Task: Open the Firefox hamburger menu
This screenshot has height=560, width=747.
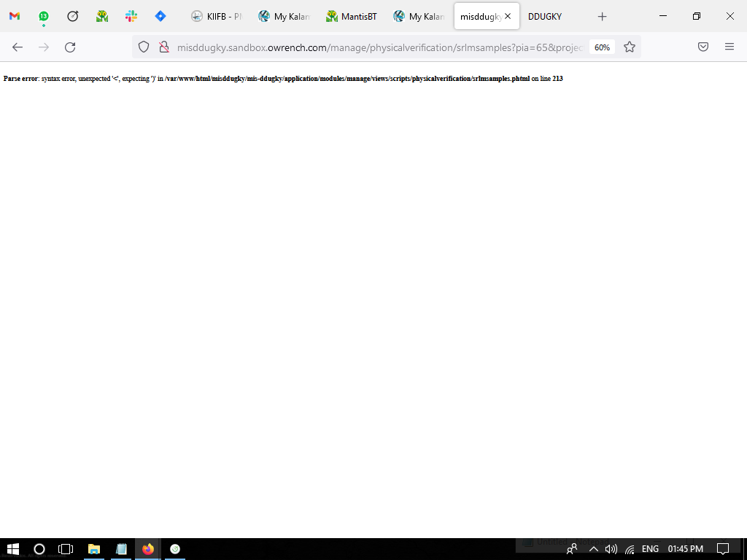Action: [x=729, y=47]
